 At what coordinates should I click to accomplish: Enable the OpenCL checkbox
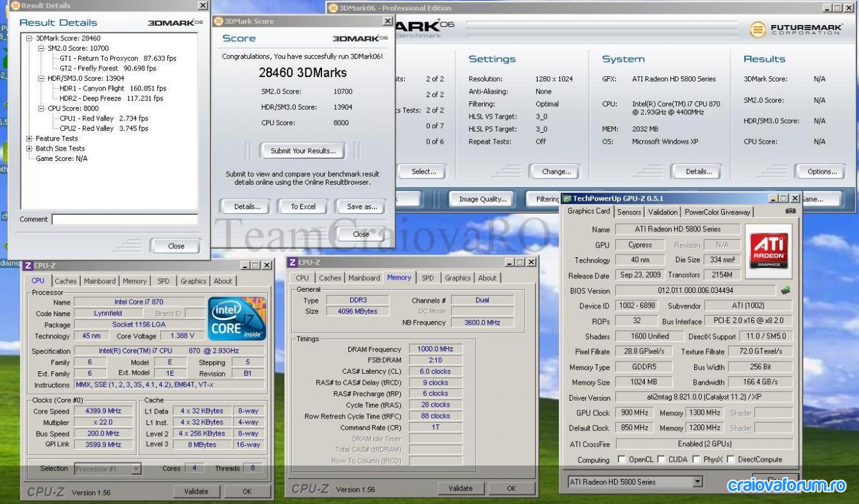(x=621, y=459)
